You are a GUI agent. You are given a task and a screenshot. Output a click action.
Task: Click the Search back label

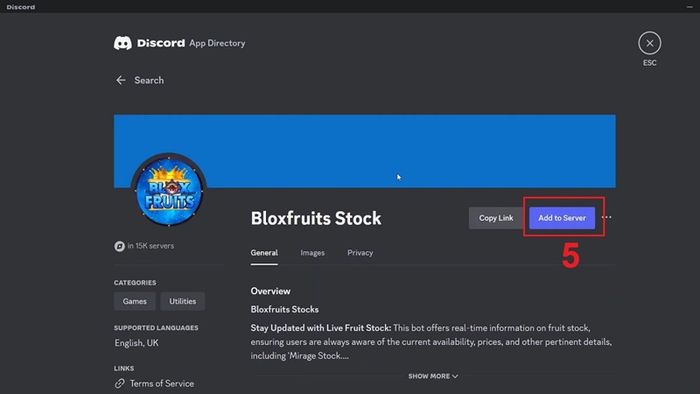(x=149, y=80)
